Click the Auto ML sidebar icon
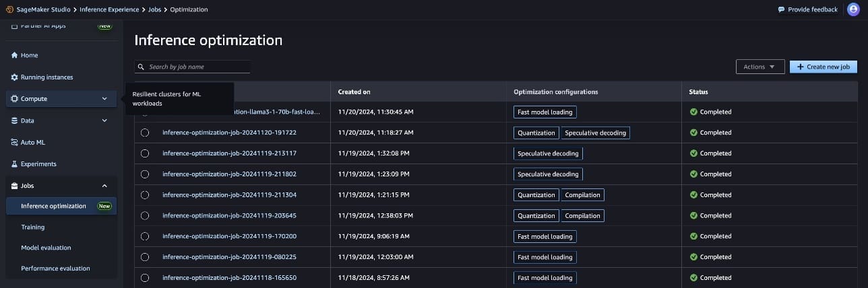Screen dimensions: 868x288 (x=14, y=143)
